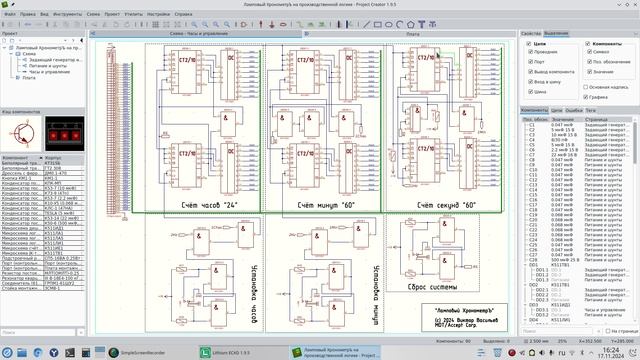The image size is (640, 360).
Task: Select the Rectangle drawing tool
Action: pos(378,24)
